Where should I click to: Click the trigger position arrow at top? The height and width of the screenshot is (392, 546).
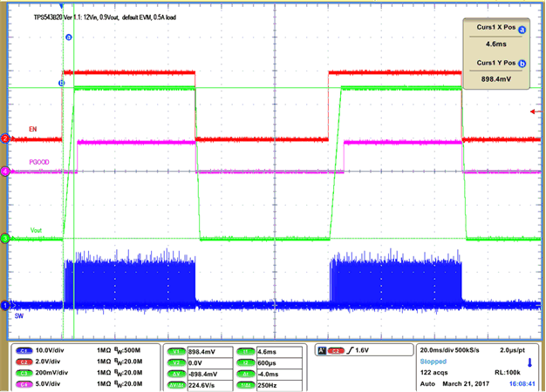[62, 6]
